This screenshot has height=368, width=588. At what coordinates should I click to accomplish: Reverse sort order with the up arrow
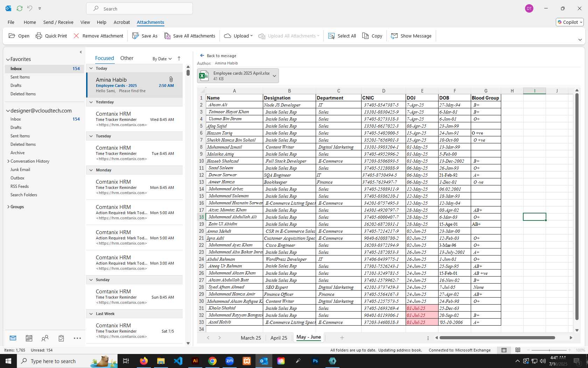point(179,59)
